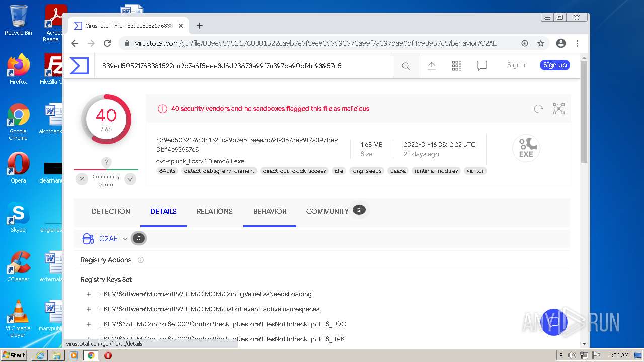
Task: Bookmark this page with star icon
Action: pos(541,43)
